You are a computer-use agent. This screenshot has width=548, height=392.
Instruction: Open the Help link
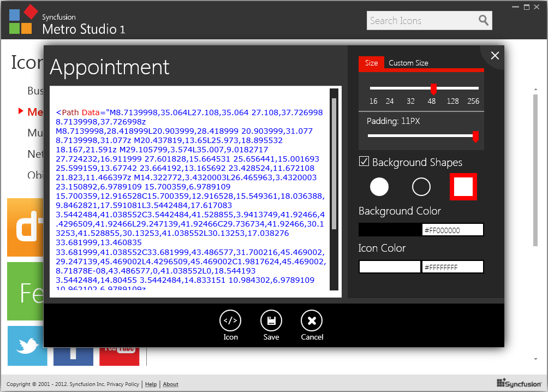pos(151,384)
